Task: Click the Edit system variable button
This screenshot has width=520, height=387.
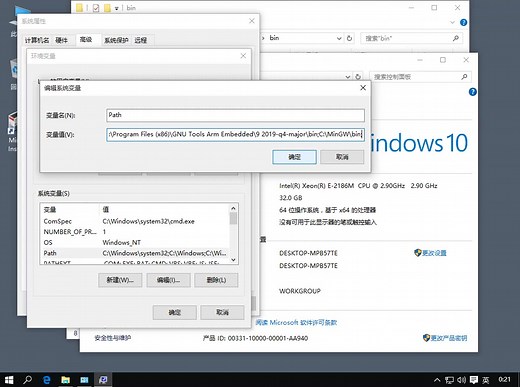Action: (x=168, y=280)
